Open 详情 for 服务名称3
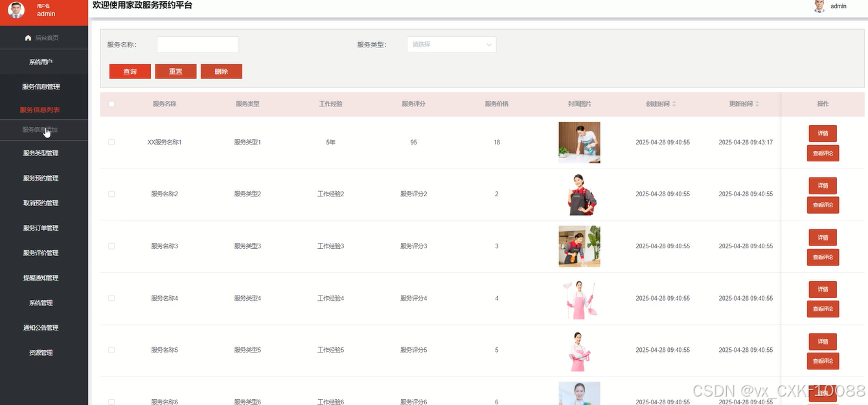The width and height of the screenshot is (868, 405). [823, 237]
